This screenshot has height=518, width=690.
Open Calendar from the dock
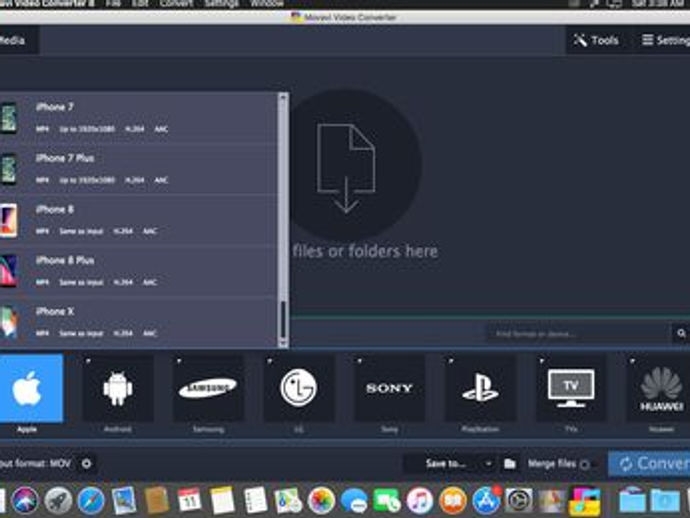tap(189, 500)
